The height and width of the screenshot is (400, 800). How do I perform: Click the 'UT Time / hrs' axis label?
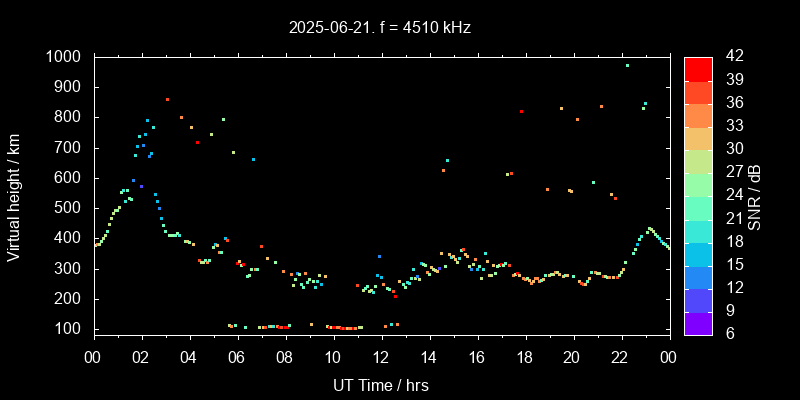[x=380, y=385]
